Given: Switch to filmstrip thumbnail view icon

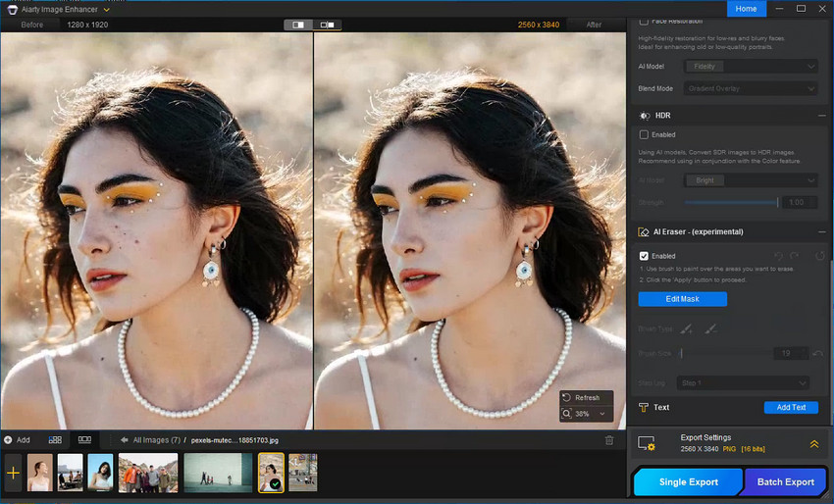Looking at the screenshot, I should click(x=84, y=440).
